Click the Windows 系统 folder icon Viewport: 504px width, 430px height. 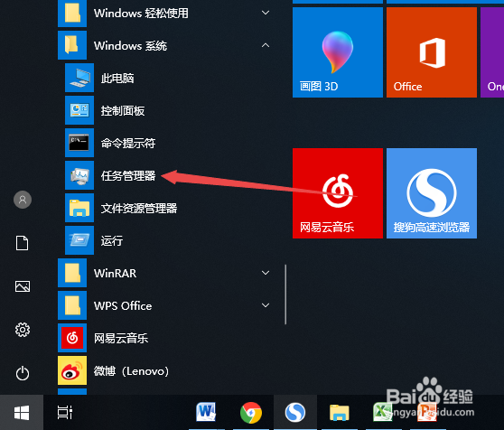point(72,45)
